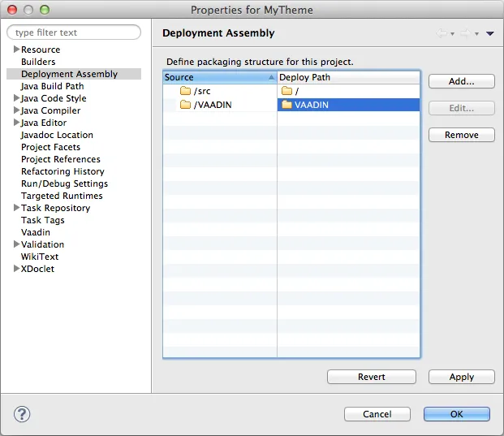Select the Task Repository label

56,208
